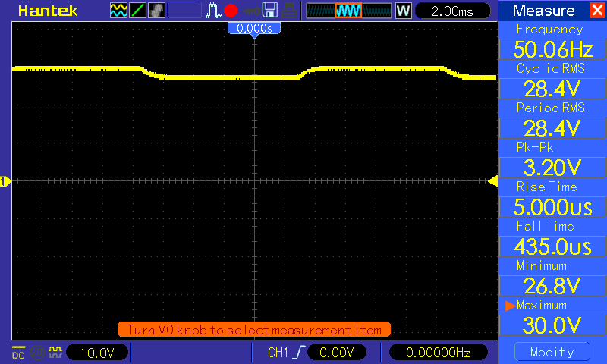The height and width of the screenshot is (364, 607).
Task: Click the 30.0V maximum value
Action: pos(552,326)
